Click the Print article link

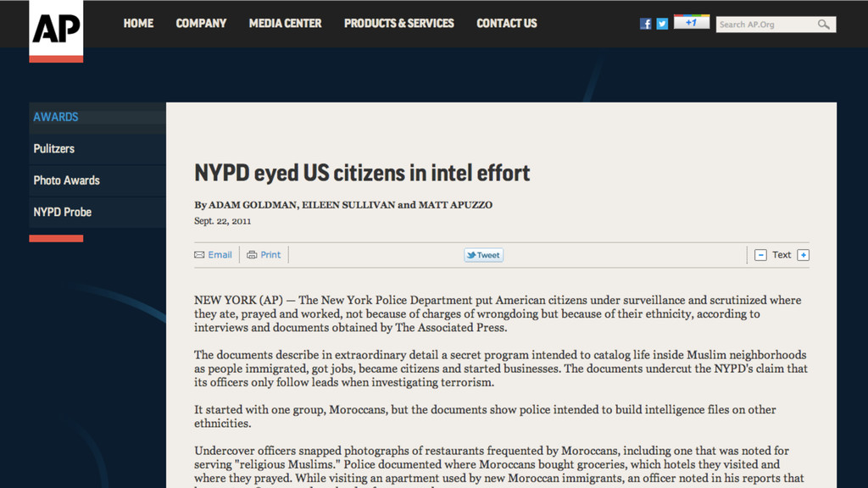point(270,254)
